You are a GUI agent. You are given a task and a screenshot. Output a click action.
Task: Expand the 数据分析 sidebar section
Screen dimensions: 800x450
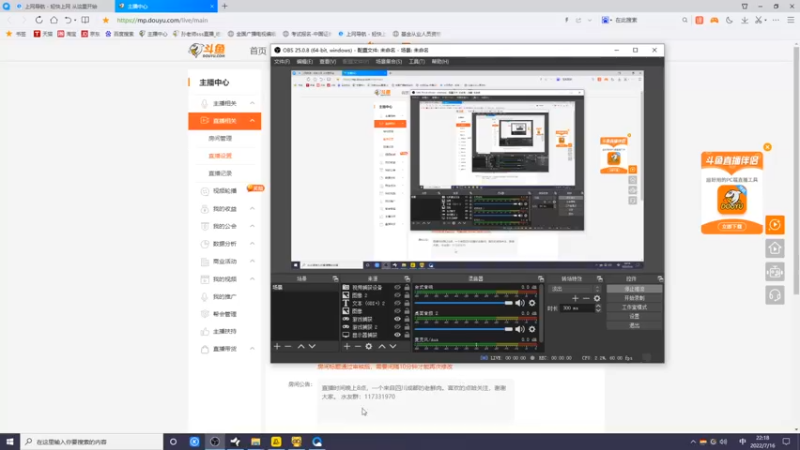(x=252, y=244)
